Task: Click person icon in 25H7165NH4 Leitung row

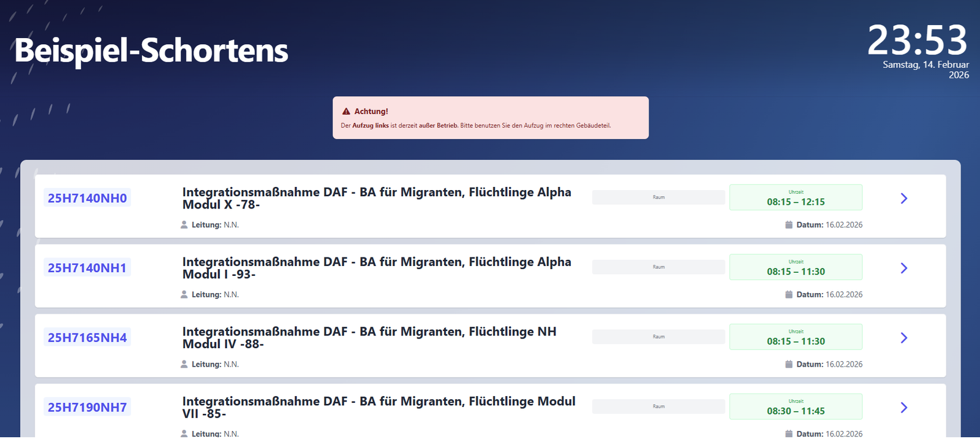Action: [x=184, y=364]
